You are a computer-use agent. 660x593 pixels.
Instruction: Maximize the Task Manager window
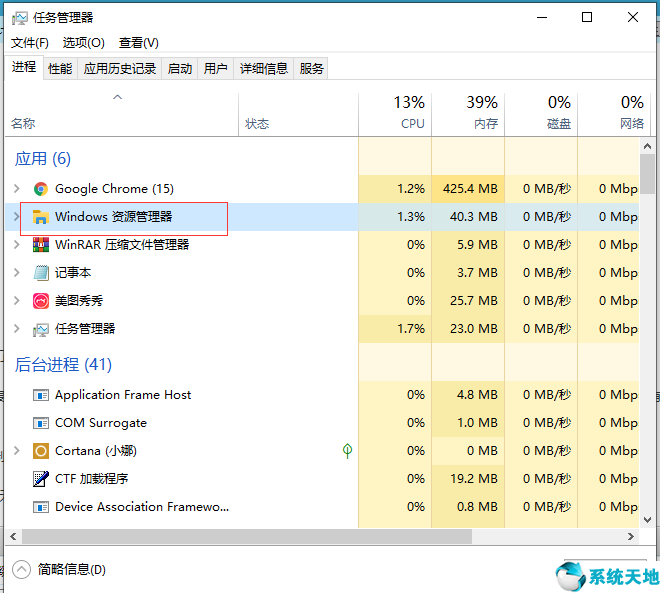coord(587,17)
